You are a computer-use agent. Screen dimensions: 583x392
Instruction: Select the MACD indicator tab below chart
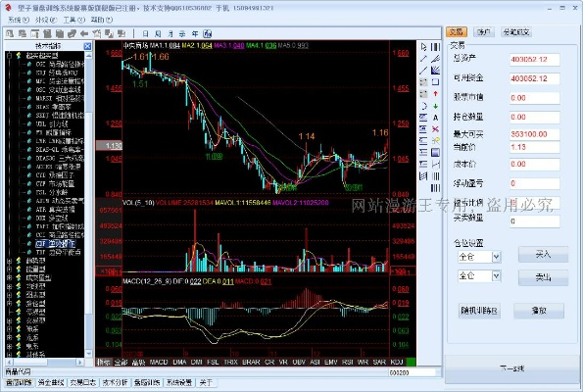point(159,362)
